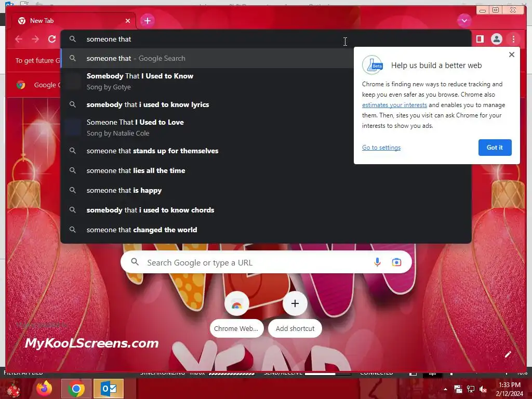Close the 'Help us build a better web' popup

click(512, 55)
